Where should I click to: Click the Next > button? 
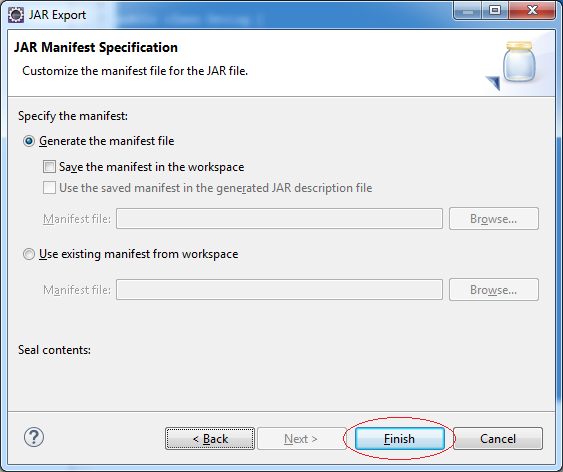click(301, 439)
